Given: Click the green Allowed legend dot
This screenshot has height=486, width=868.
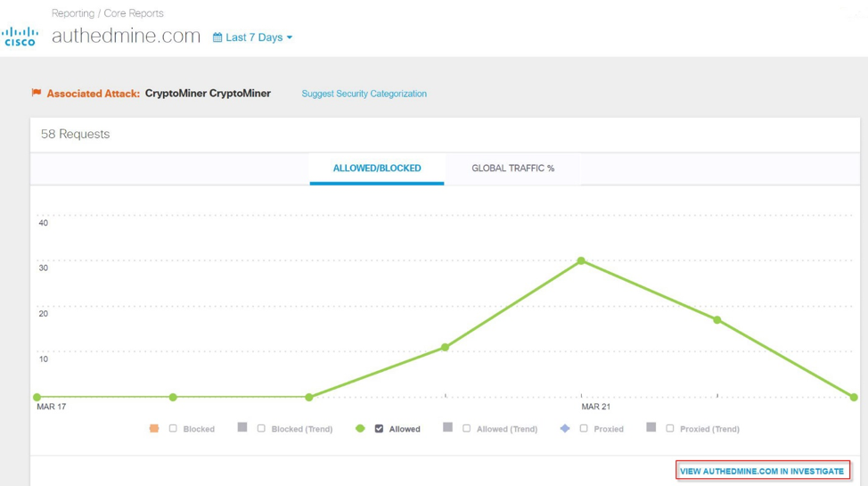Looking at the screenshot, I should (x=360, y=429).
